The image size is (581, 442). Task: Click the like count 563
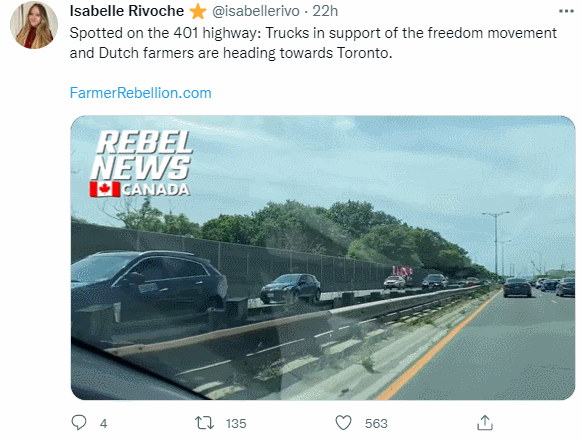pos(376,423)
